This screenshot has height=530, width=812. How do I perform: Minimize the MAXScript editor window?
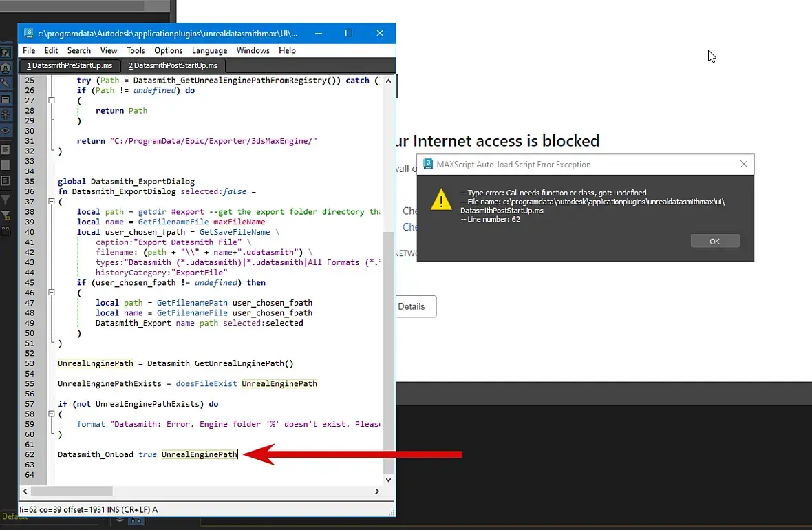pos(319,33)
